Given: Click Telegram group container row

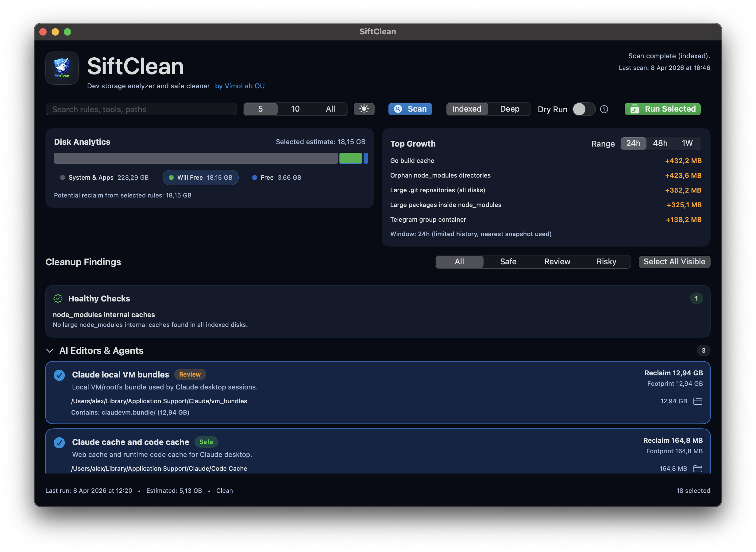Looking at the screenshot, I should tap(546, 220).
